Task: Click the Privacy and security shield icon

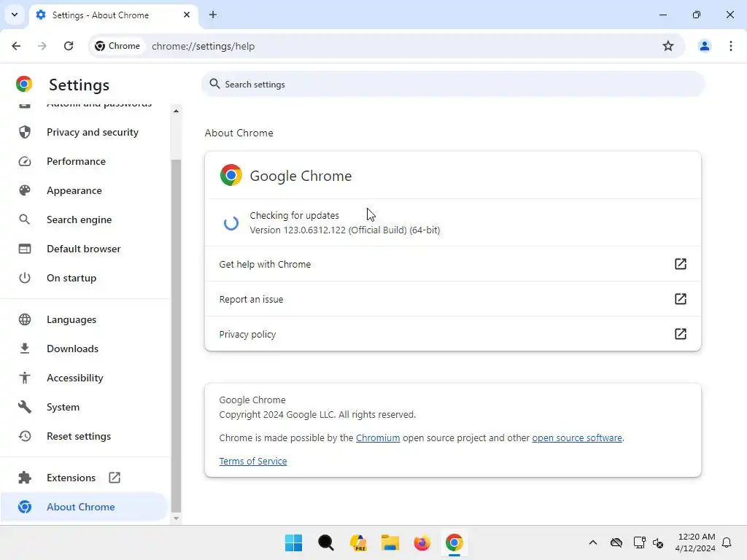Action: click(25, 132)
